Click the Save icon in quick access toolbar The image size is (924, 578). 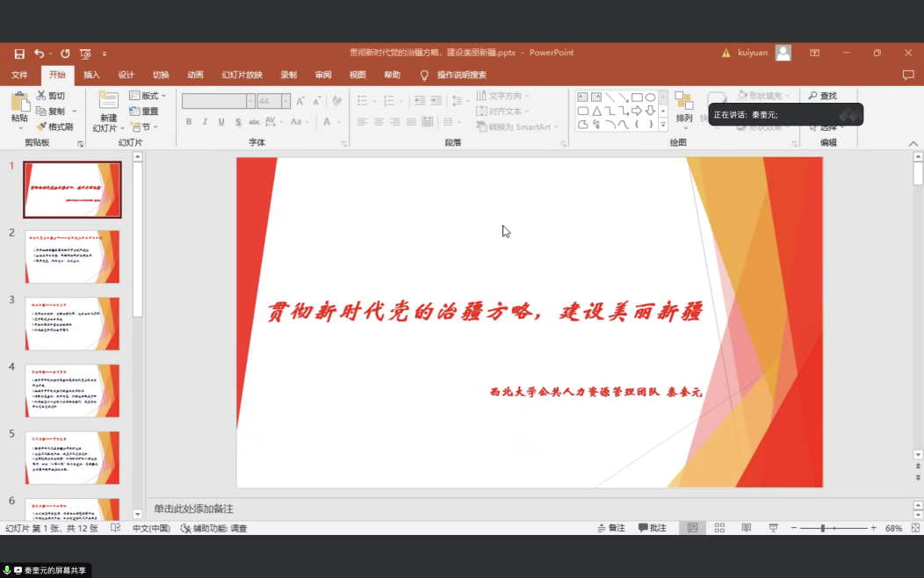(x=19, y=54)
